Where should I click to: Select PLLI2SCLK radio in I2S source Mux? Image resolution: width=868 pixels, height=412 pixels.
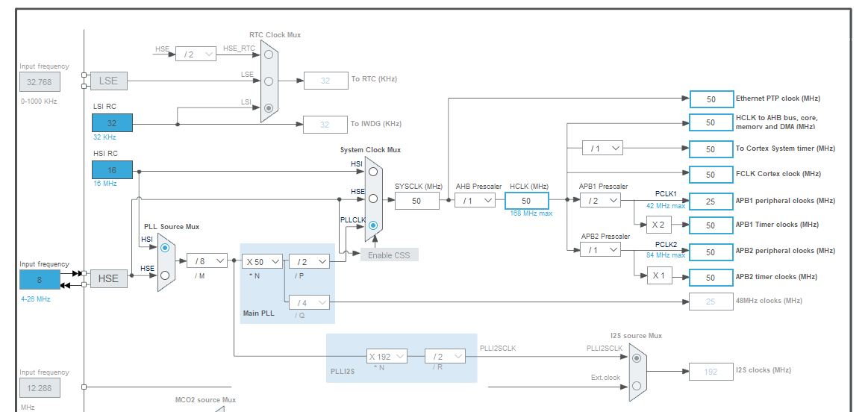tap(637, 358)
